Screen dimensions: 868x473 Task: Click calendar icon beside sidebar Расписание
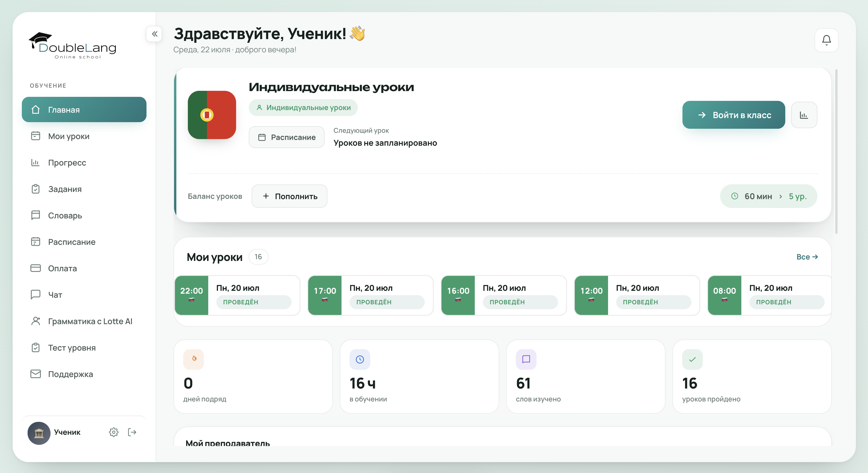tap(35, 242)
